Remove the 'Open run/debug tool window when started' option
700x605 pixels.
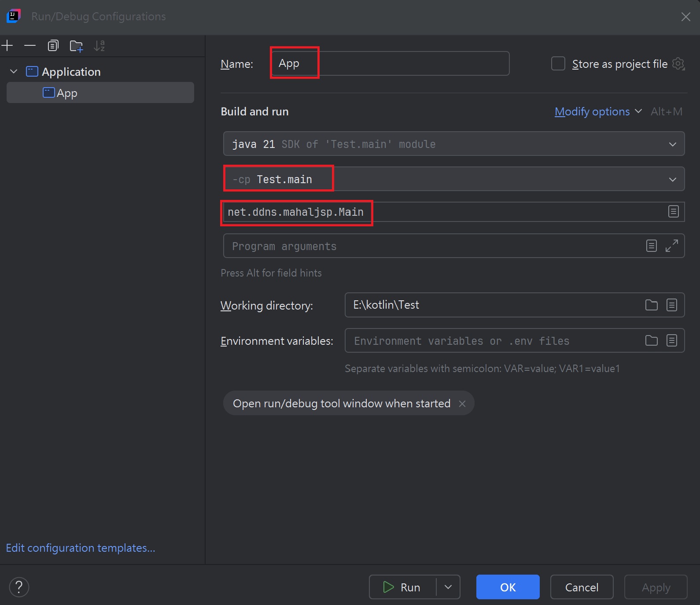pyautogui.click(x=462, y=403)
